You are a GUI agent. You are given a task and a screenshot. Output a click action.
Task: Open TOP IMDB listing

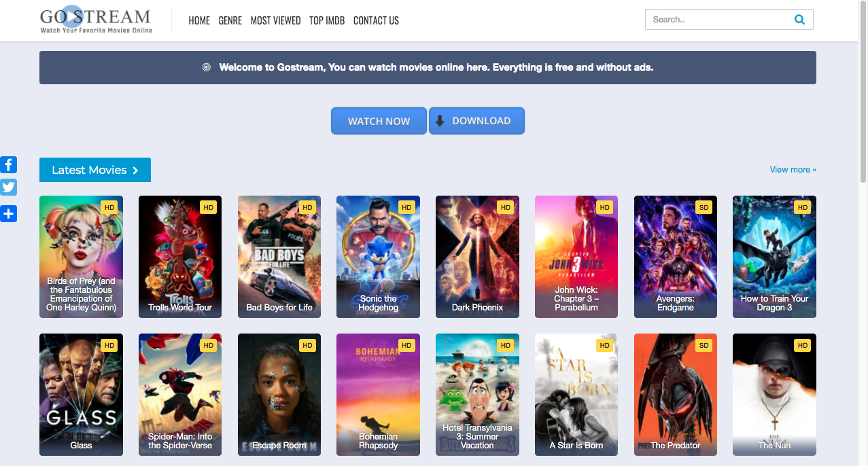[x=327, y=20]
